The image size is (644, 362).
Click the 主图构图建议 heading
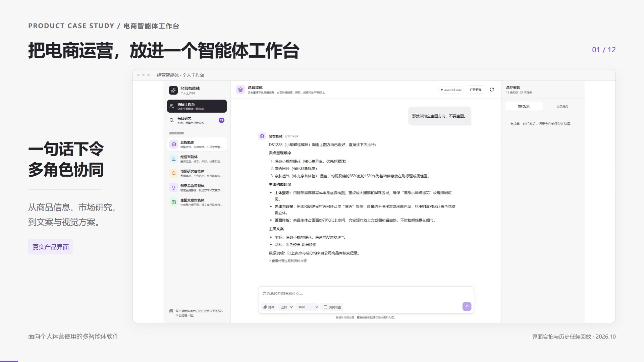click(280, 184)
